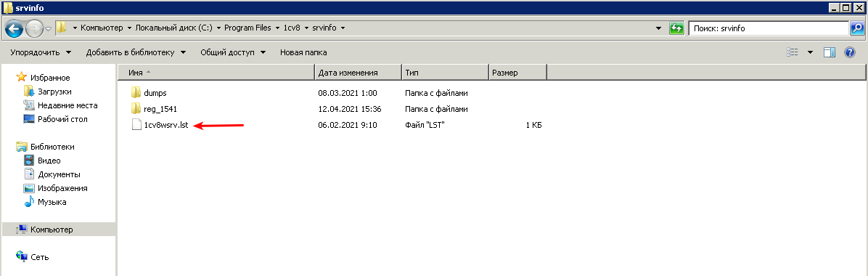This screenshot has height=276, width=868.
Task: Click the reg_1541 folder icon
Action: pos(136,109)
